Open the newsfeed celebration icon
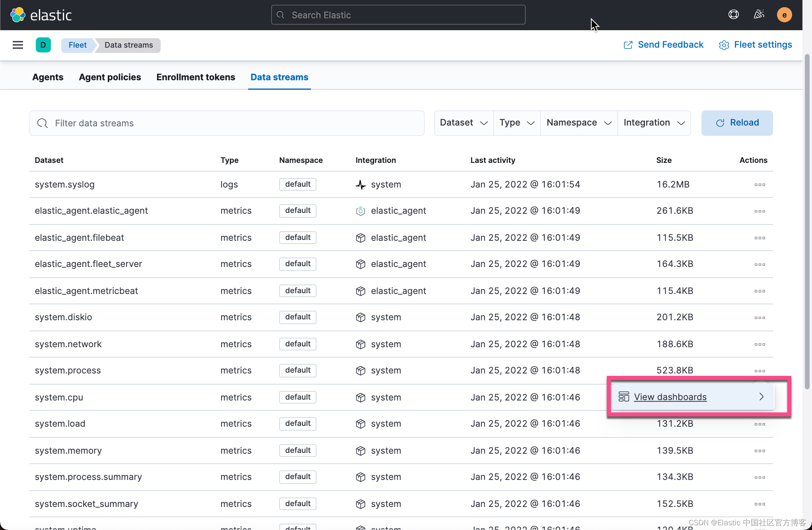 pos(759,15)
